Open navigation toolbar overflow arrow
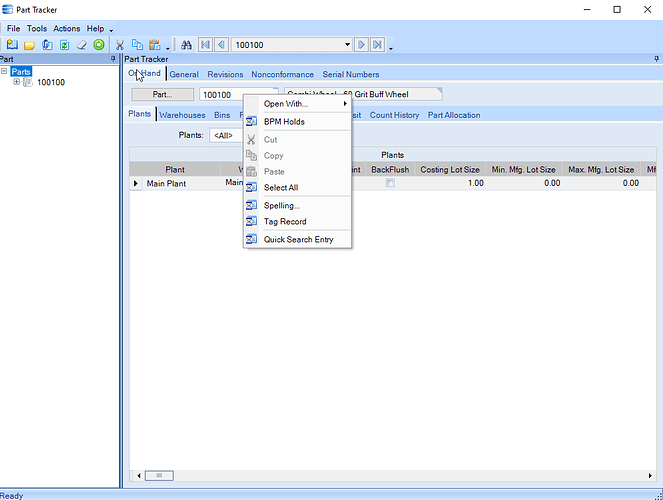Viewport: 663px width, 500px height. click(391, 48)
